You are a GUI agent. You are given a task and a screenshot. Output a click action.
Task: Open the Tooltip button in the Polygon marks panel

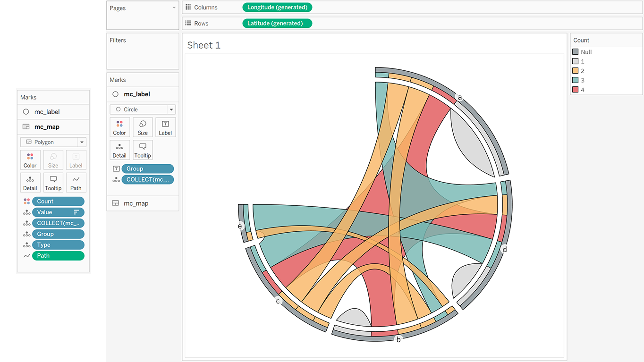point(53,183)
